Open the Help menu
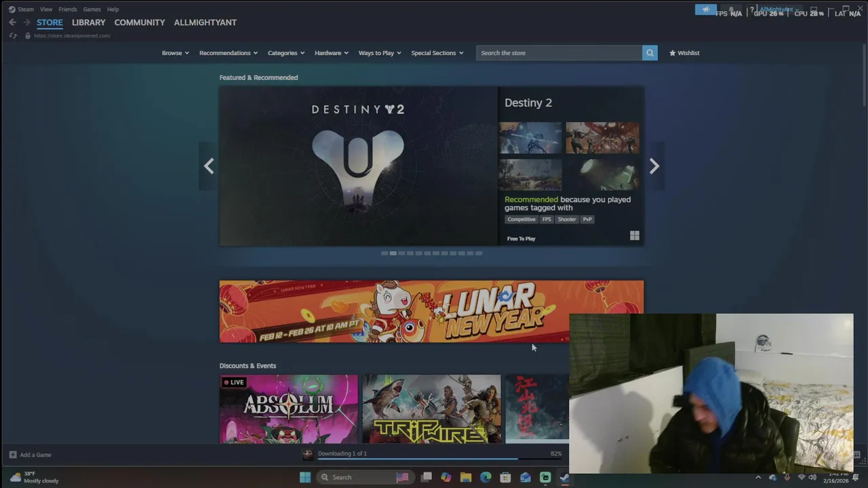868x488 pixels. pyautogui.click(x=113, y=9)
